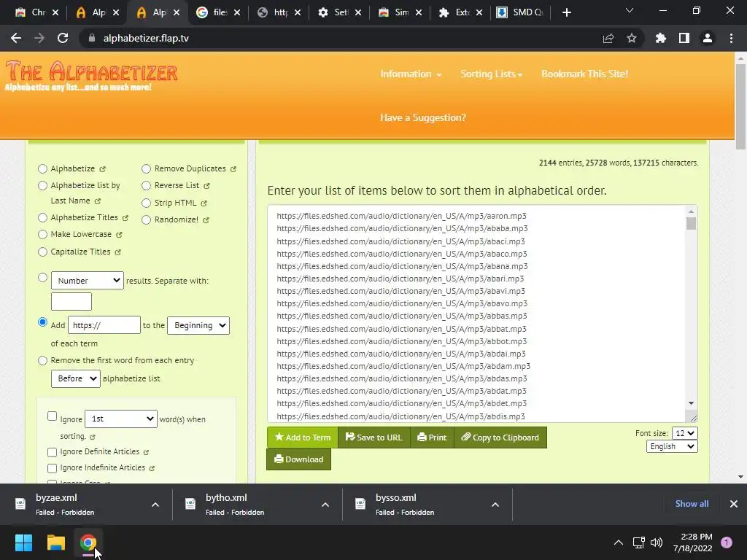
Task: Close the downloads bar
Action: pos(734,504)
